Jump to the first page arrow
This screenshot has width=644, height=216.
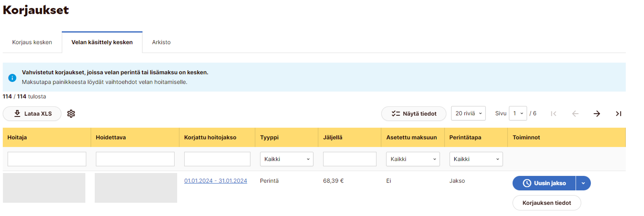click(x=553, y=114)
